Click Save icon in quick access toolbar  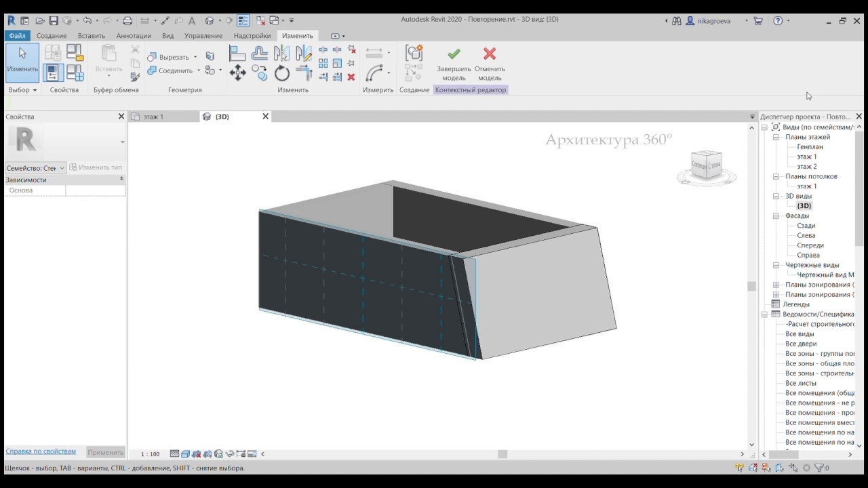54,21
